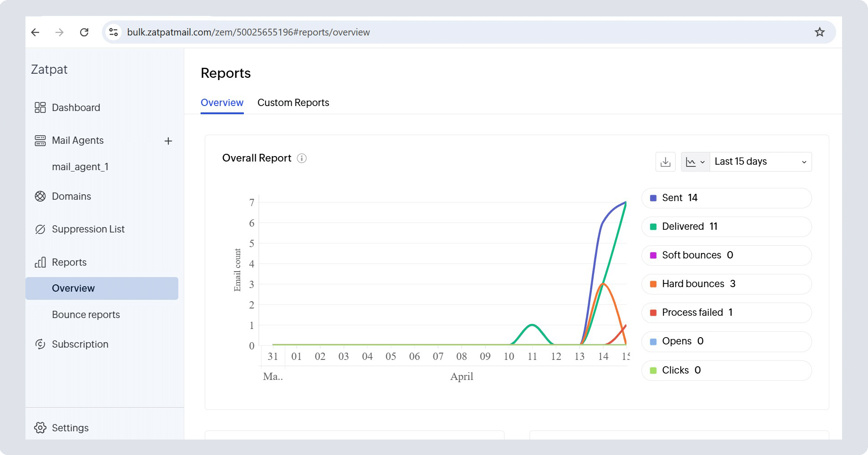Screen dimensions: 868x455
Task: Switch to the Custom Reports tab
Action: pyautogui.click(x=293, y=103)
